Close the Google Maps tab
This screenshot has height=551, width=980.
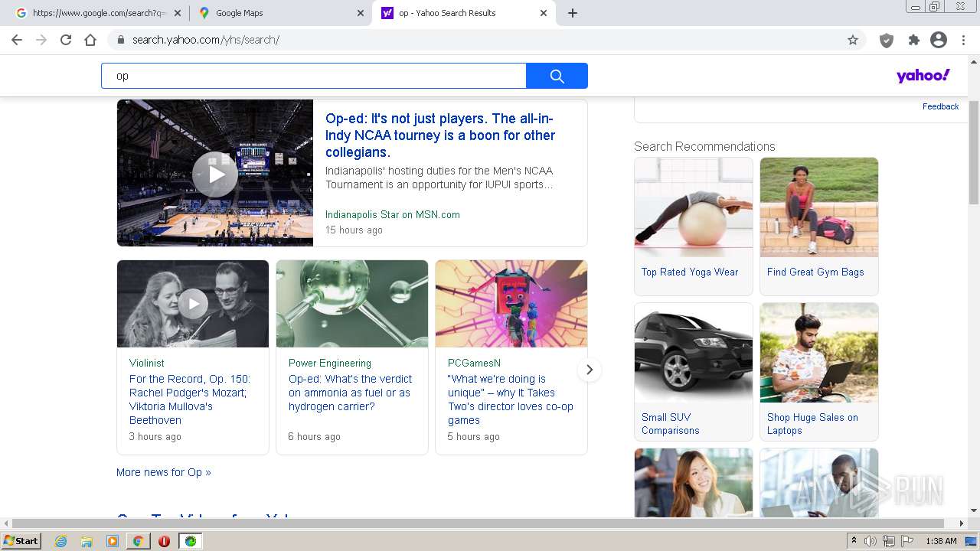pyautogui.click(x=360, y=13)
